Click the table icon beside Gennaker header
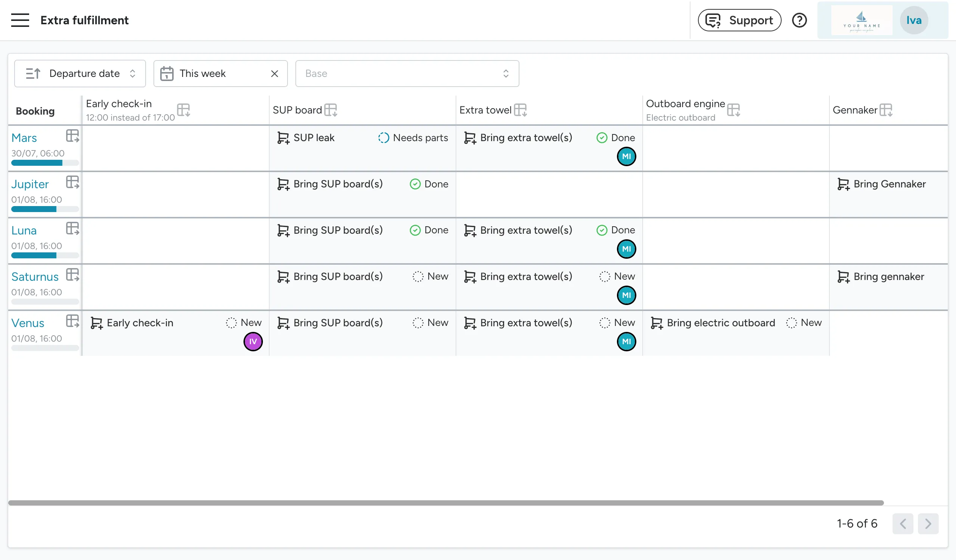 [x=886, y=111]
